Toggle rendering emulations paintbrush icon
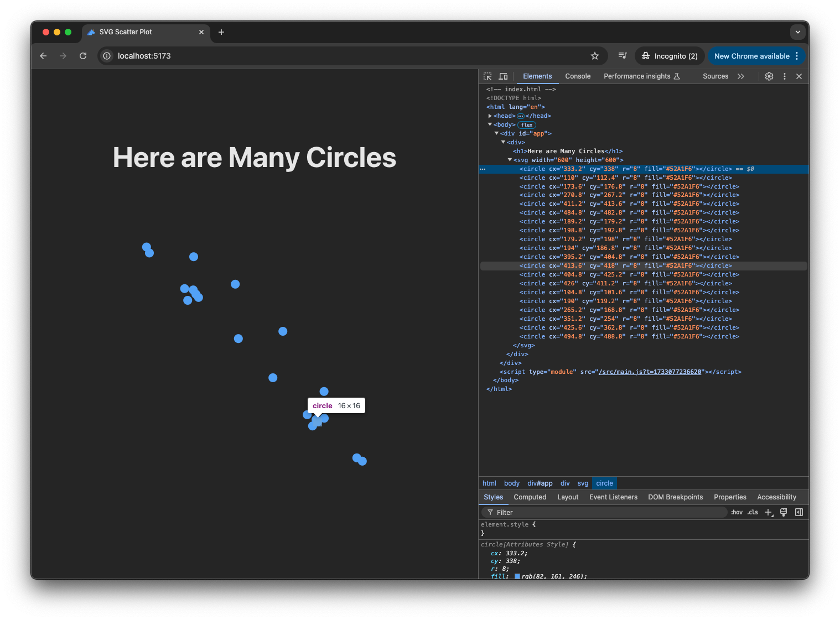Viewport: 840px width, 620px height. 784,513
